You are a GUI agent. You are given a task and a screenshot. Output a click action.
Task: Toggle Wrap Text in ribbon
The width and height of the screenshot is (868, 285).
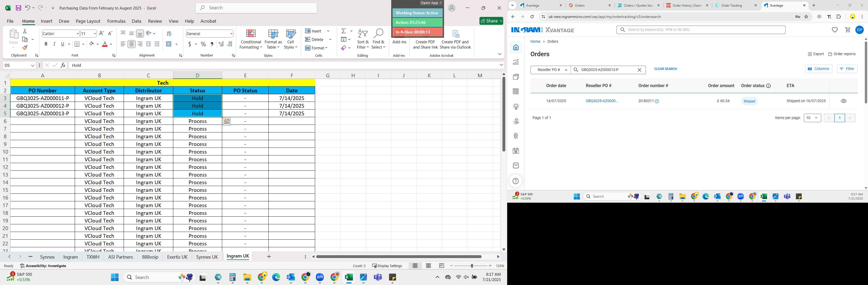169,33
